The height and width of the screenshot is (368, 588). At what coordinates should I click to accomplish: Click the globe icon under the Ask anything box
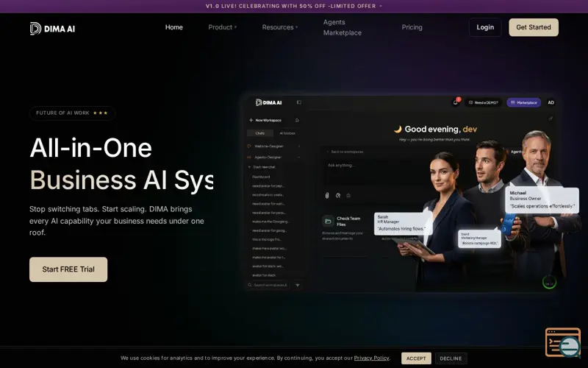pos(338,195)
